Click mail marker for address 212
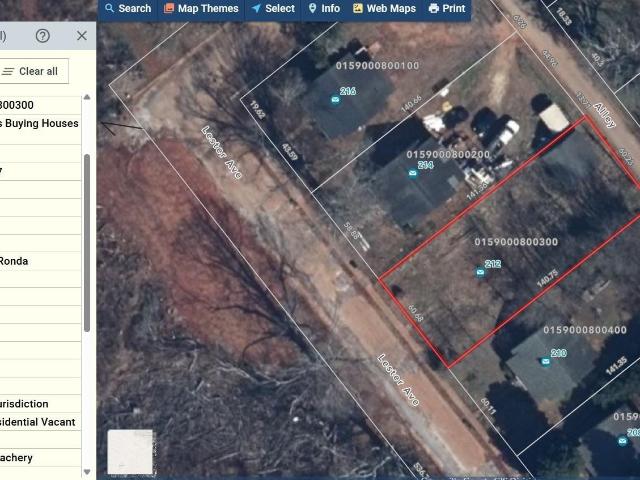640x480 pixels. click(x=480, y=272)
